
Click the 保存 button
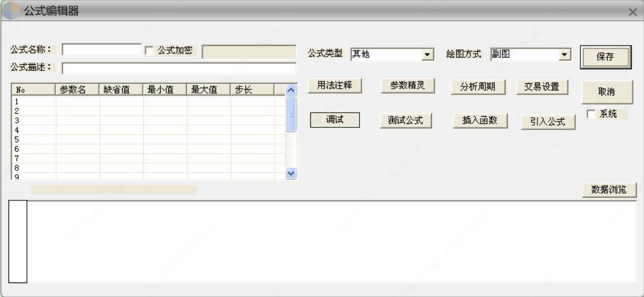[605, 57]
